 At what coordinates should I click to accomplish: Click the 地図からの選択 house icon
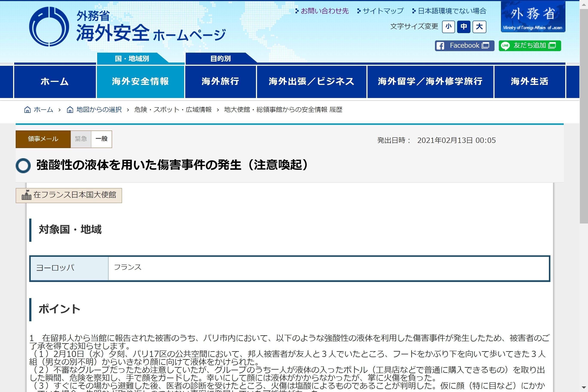70,110
